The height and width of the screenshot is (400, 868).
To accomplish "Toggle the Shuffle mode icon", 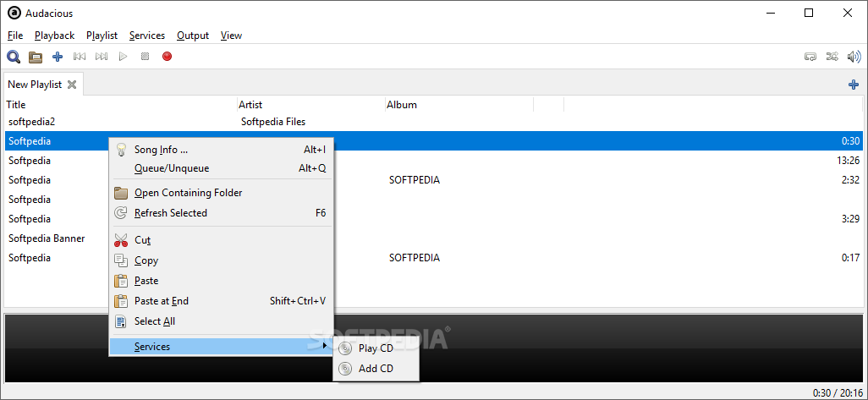I will click(832, 57).
